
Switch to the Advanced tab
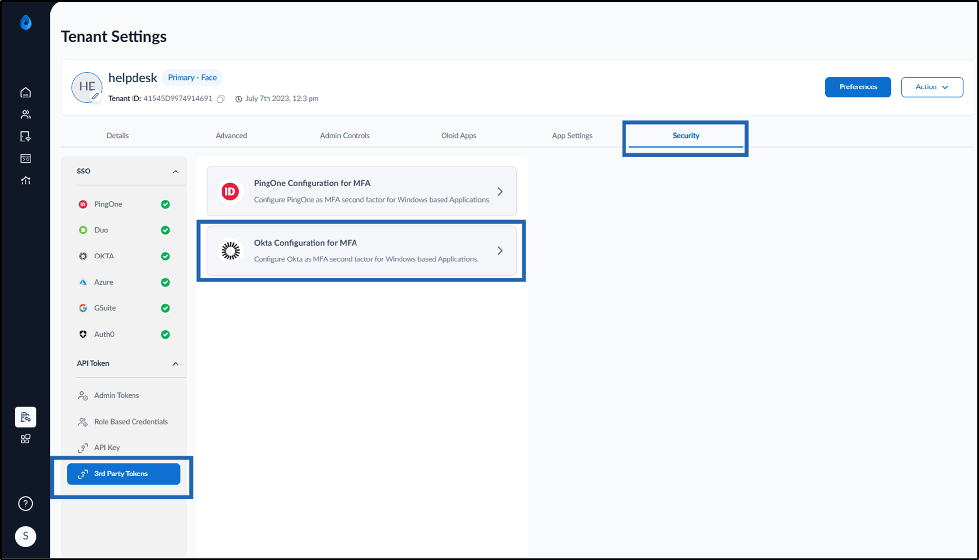coord(231,135)
